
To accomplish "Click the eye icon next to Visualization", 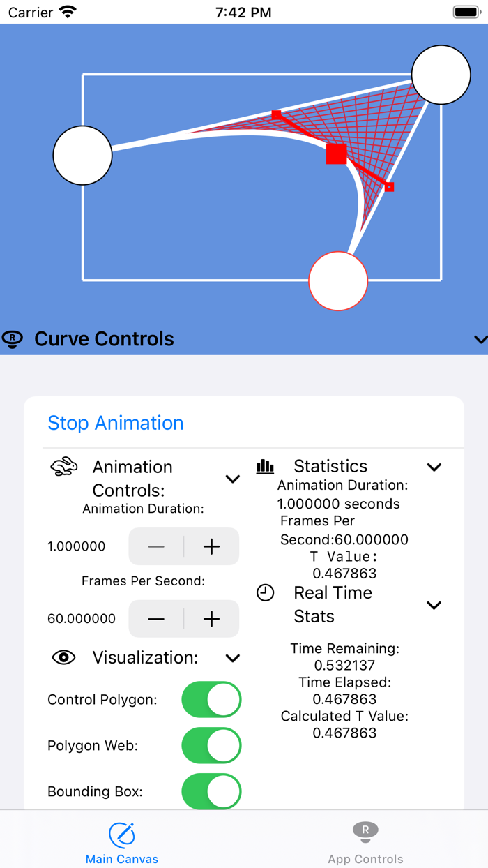I will coord(63,657).
